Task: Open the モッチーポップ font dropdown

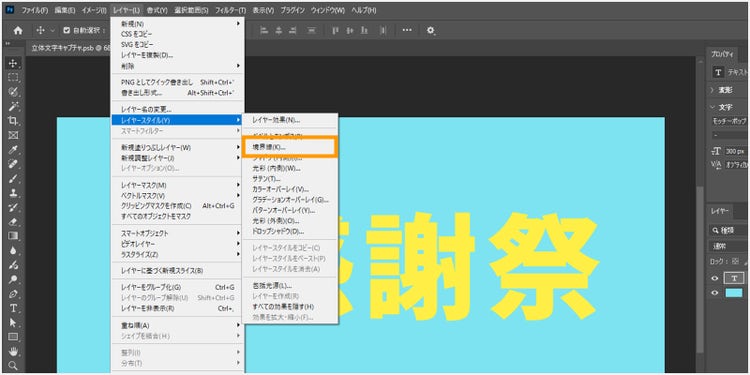Action: tap(730, 121)
